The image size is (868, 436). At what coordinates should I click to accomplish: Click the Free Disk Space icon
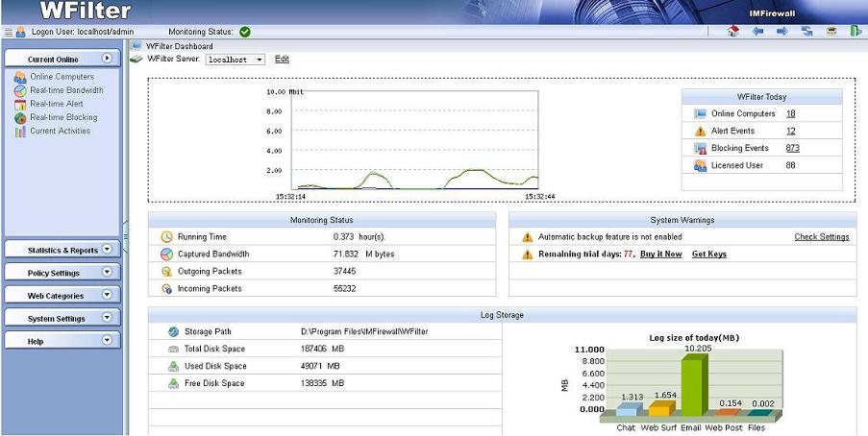(173, 383)
